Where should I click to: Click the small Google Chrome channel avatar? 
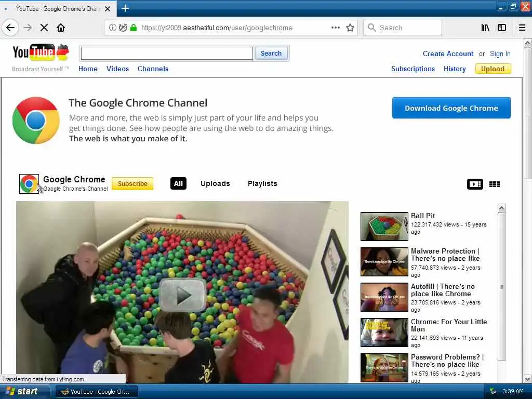pos(29,183)
